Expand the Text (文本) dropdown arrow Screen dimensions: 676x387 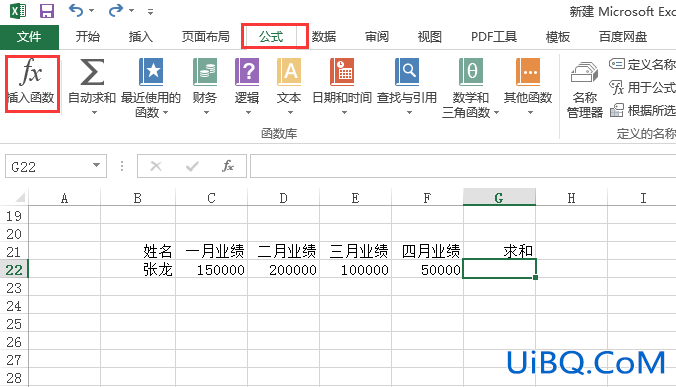[291, 113]
